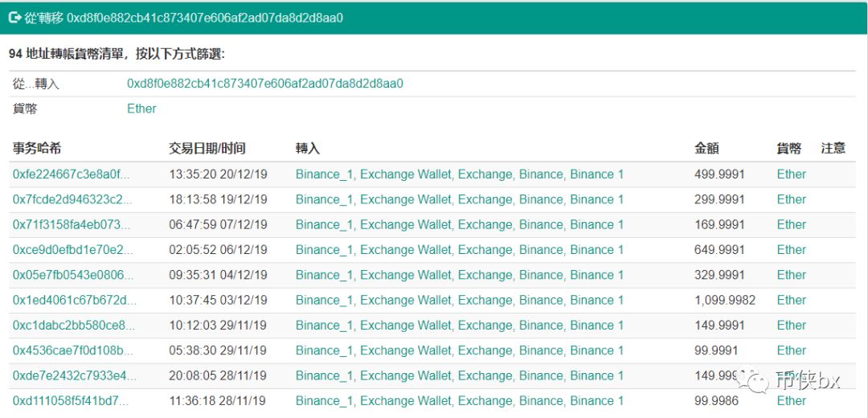Click the header address 0xd8f0e882cb41... in green bar

(205, 18)
